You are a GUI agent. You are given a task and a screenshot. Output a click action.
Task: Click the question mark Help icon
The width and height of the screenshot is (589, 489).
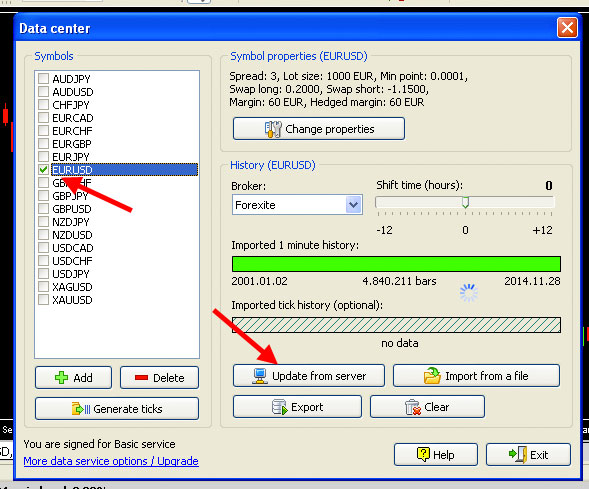coord(423,454)
